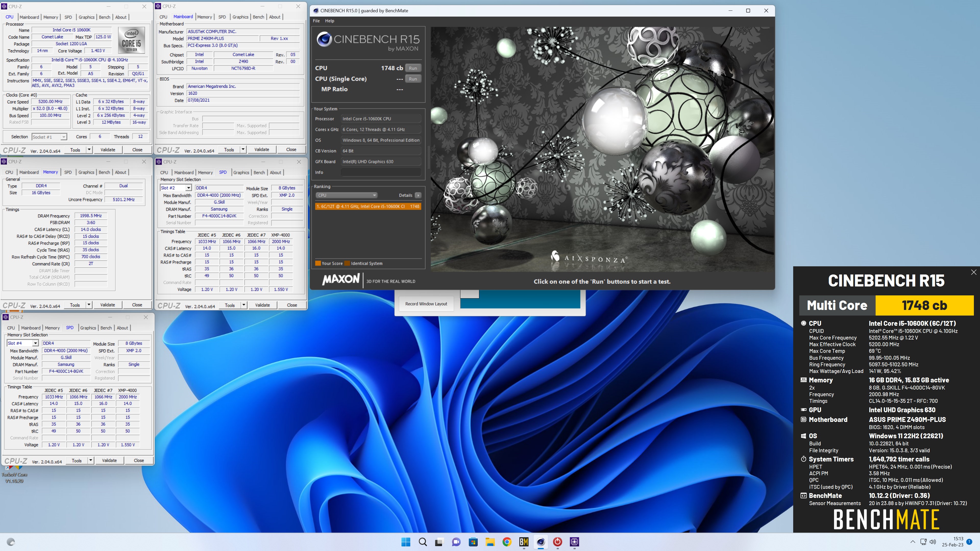Click the Cinebench taskbar icon
The width and height of the screenshot is (980, 551).
tap(541, 542)
